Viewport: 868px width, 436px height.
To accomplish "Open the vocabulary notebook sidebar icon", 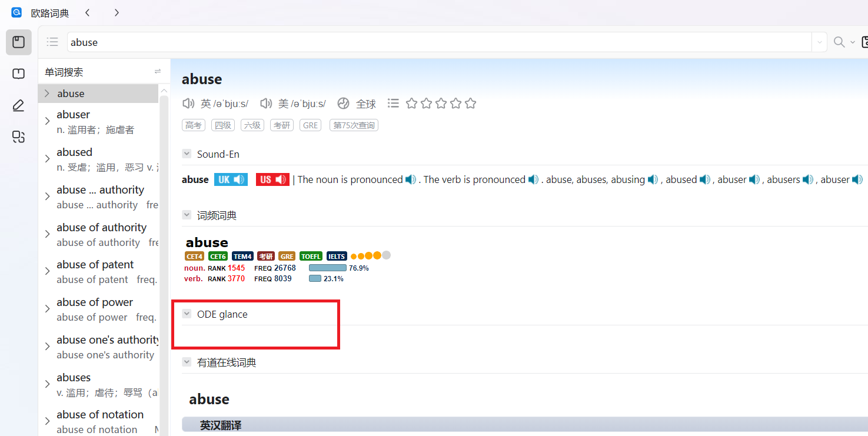I will click(18, 74).
